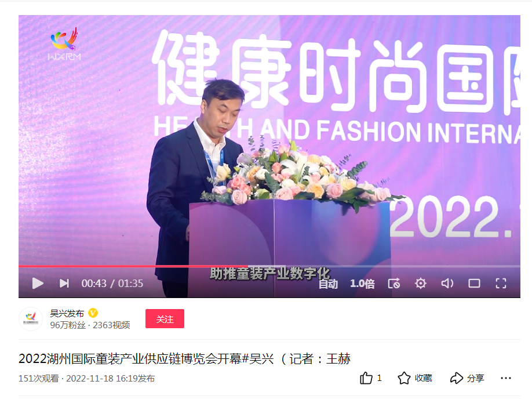532x403 pixels.
Task: Open the 吴兴发布 channel name
Action: (67, 313)
